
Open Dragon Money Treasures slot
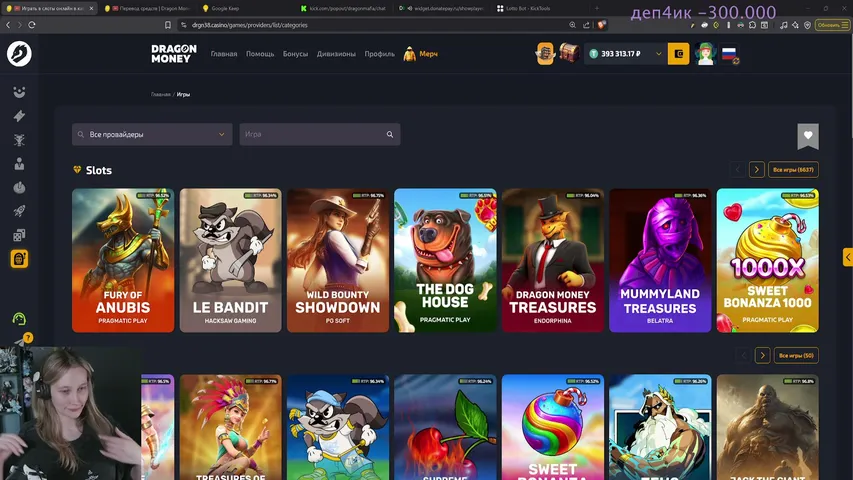click(x=553, y=260)
